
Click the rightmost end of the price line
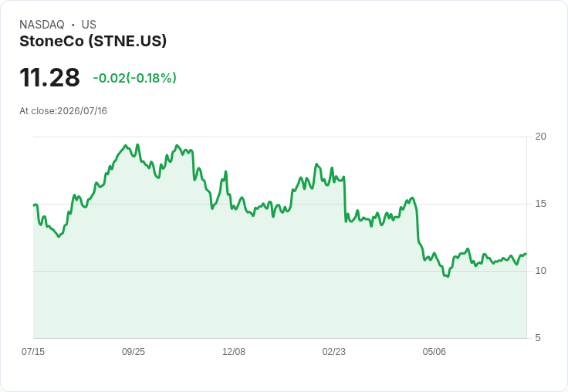point(526,254)
